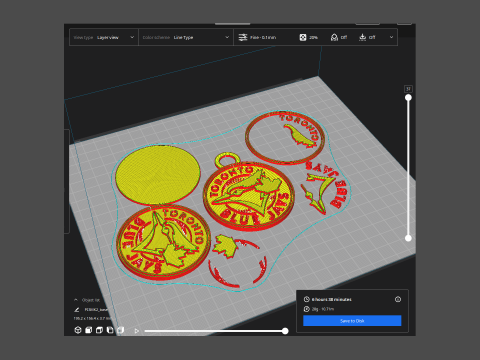Click the 6 hours 38 minutes estimate
The image size is (480, 360).
332,299
